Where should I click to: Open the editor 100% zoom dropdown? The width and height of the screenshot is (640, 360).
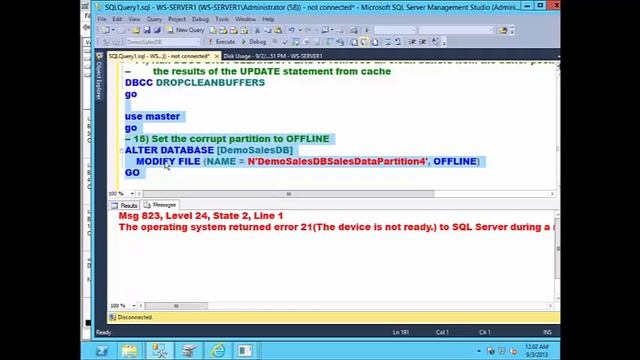click(x=132, y=193)
